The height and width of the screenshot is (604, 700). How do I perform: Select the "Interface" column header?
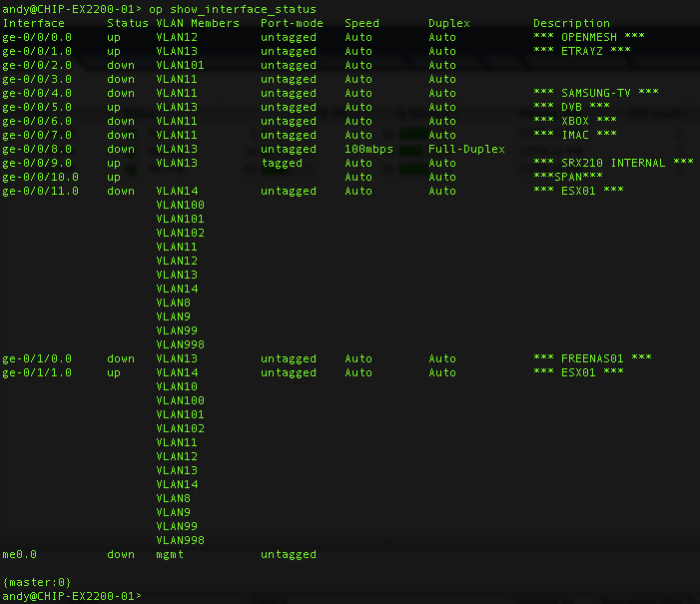[x=34, y=23]
